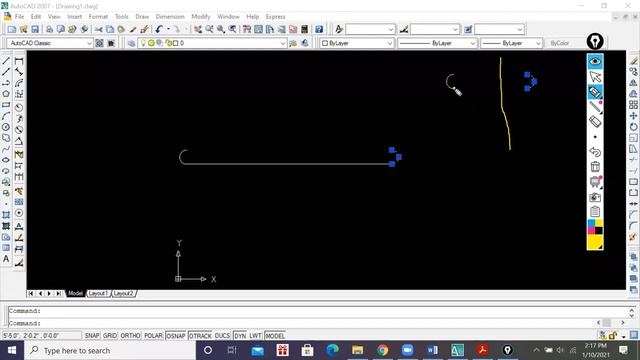This screenshot has height=360, width=640.
Task: Click the Epic Pen undo arrow
Action: point(595,152)
